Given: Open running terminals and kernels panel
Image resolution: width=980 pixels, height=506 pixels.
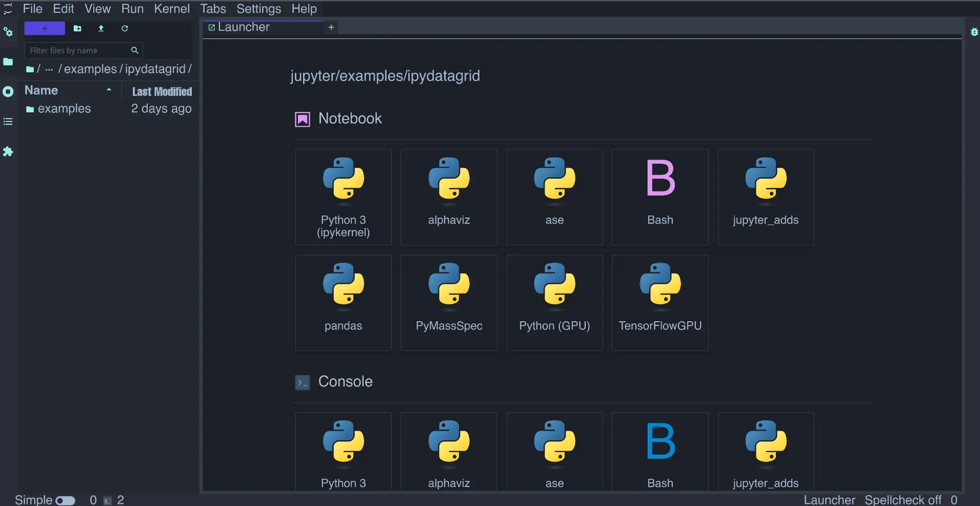Looking at the screenshot, I should [8, 92].
